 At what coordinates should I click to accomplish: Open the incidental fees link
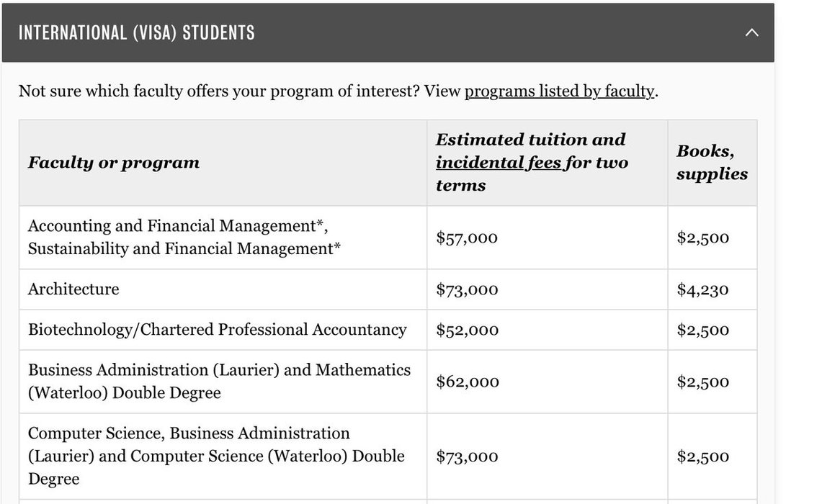click(499, 163)
